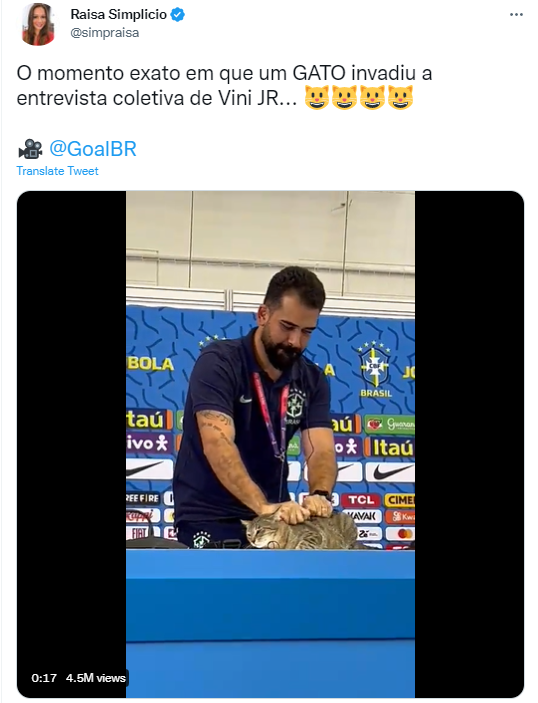This screenshot has width=538, height=703.
Task: Open the @GoalBR mention link
Action: (x=93, y=149)
